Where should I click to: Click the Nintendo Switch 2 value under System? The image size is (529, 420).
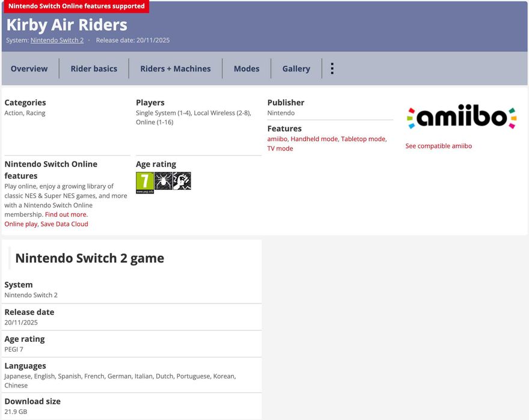pyautogui.click(x=31, y=295)
